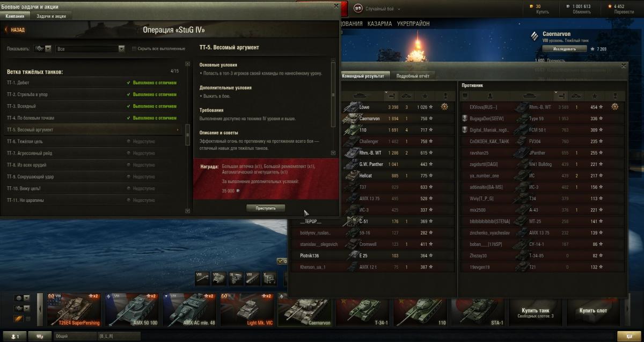This screenshot has height=342, width=644.
Task: Select mission ТТ-4. По болевым точкам
Action: coord(92,118)
